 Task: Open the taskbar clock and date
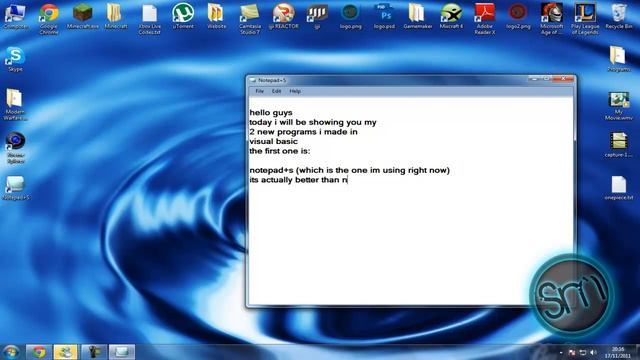coord(618,352)
